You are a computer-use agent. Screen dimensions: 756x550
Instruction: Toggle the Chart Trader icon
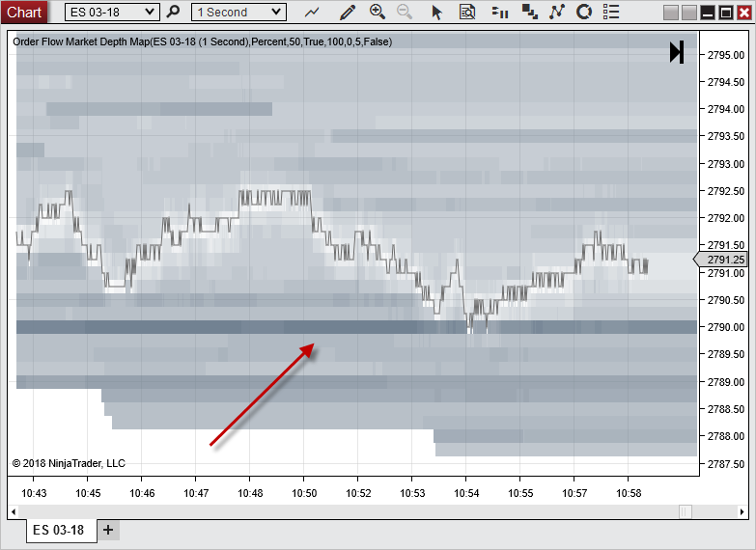coord(499,12)
